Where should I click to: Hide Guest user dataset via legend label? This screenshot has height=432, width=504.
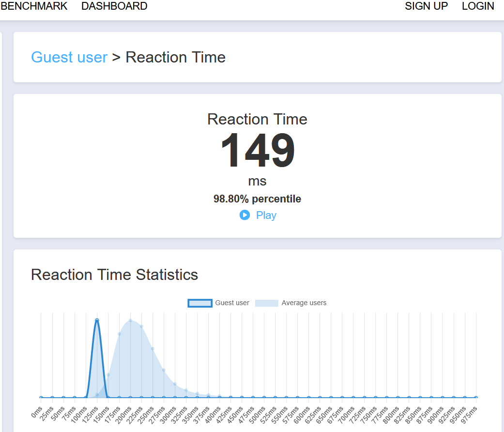(232, 303)
